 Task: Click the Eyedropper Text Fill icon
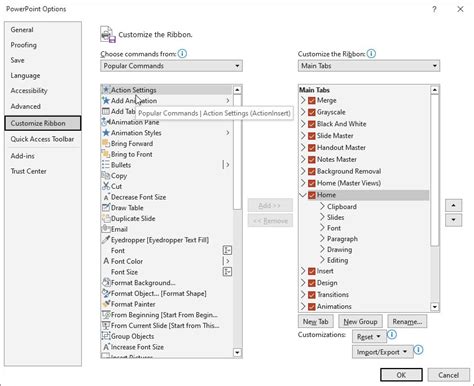coord(106,240)
